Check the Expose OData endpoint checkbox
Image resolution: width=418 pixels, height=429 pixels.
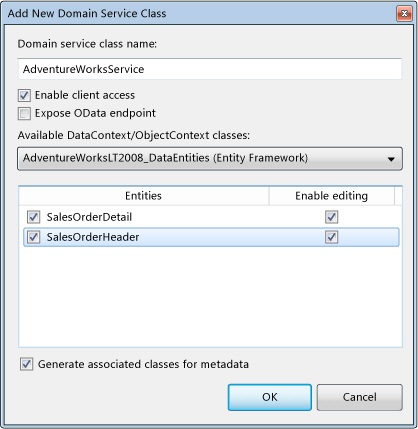coord(24,113)
